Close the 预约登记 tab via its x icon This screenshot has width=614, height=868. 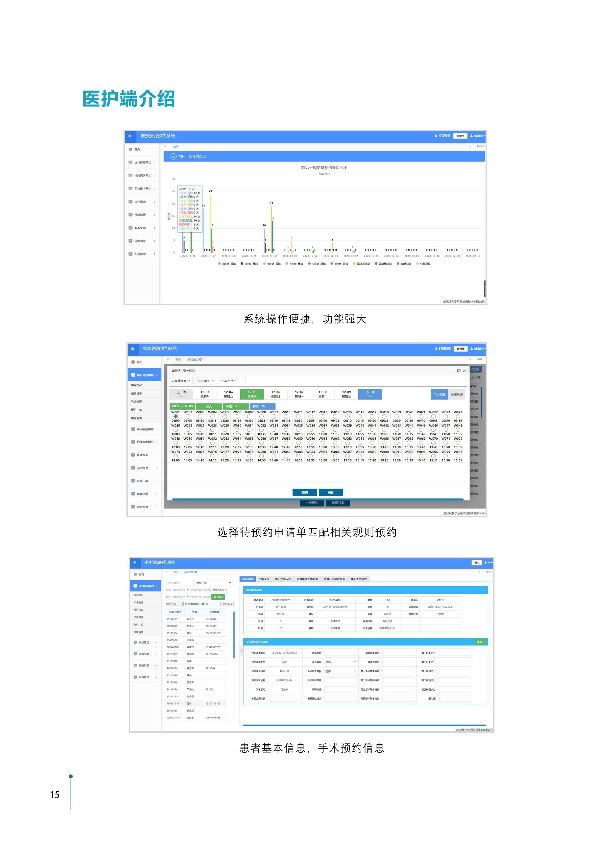tap(200, 359)
